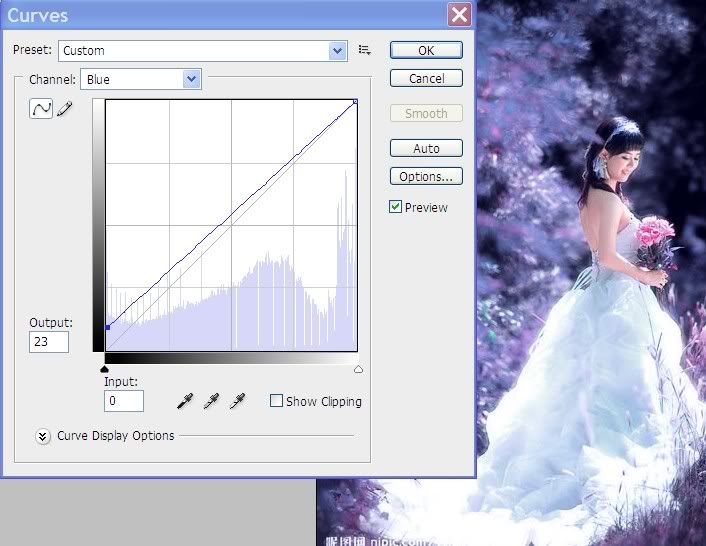Open the preset options menu icon
The image size is (706, 546).
365,50
